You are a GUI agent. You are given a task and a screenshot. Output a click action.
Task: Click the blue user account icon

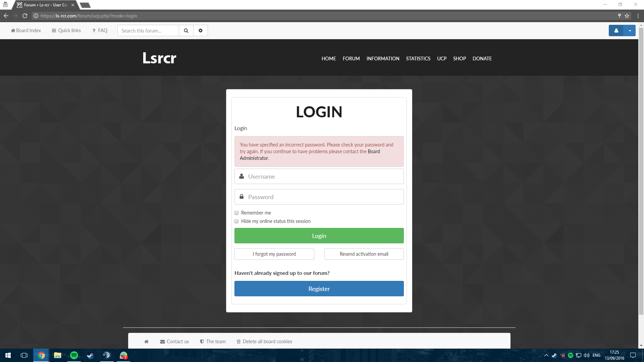[616, 31]
